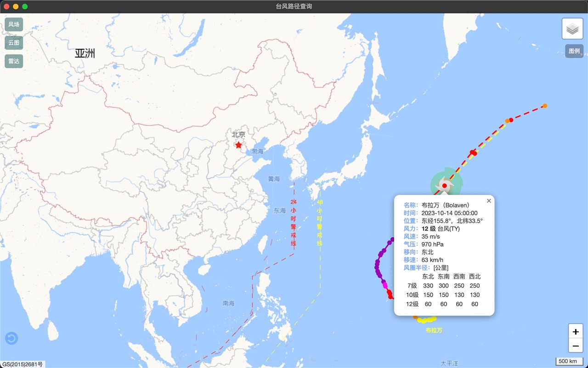Click the 风圈半径 label in popup

pos(417,268)
